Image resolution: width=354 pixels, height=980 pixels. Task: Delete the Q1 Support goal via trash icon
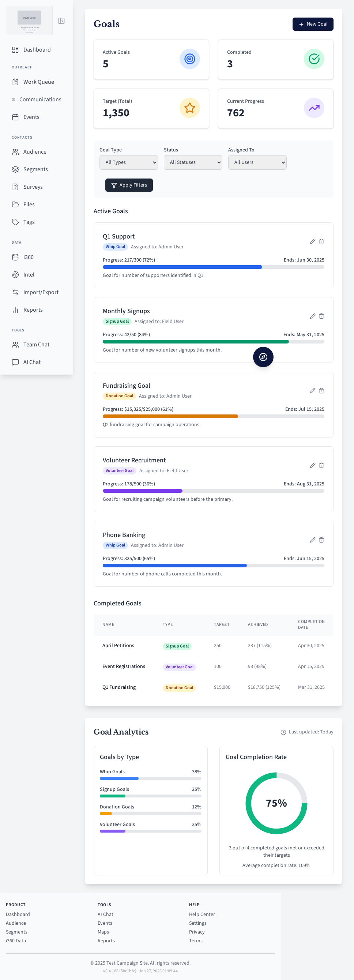tap(321, 241)
